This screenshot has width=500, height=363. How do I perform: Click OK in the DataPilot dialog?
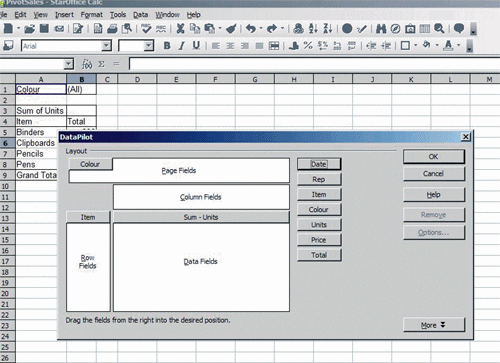(433, 156)
